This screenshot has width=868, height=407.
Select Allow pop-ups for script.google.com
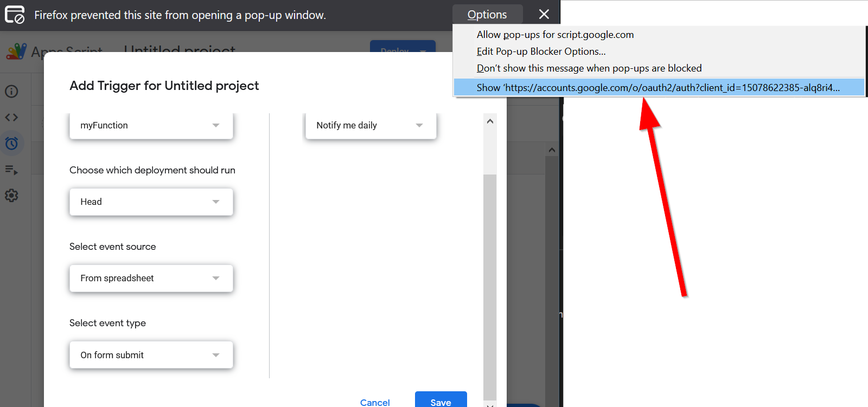pyautogui.click(x=555, y=35)
